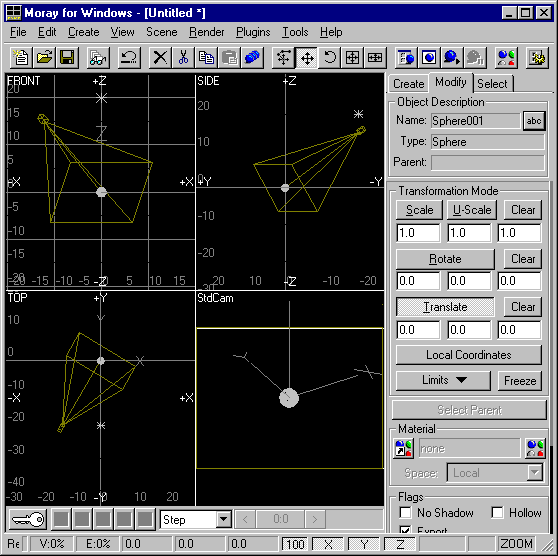Click the material spheres icon right of none field
Screen dimensions: 558x556
[x=536, y=449]
